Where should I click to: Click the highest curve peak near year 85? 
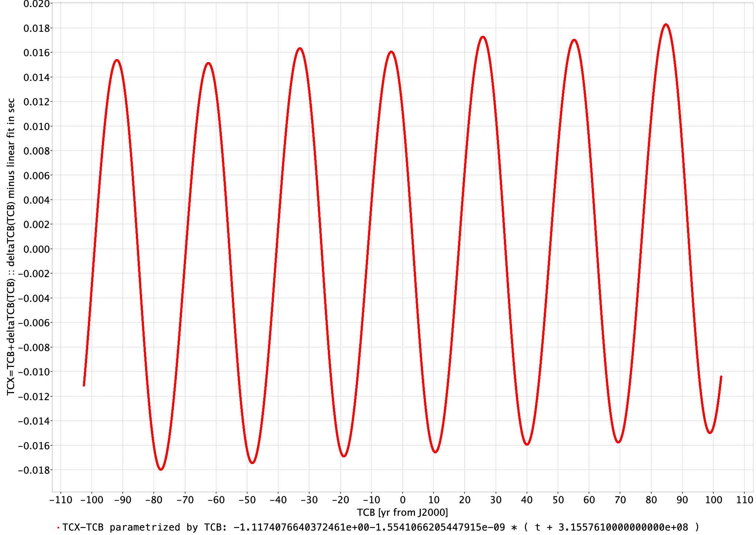click(666, 25)
